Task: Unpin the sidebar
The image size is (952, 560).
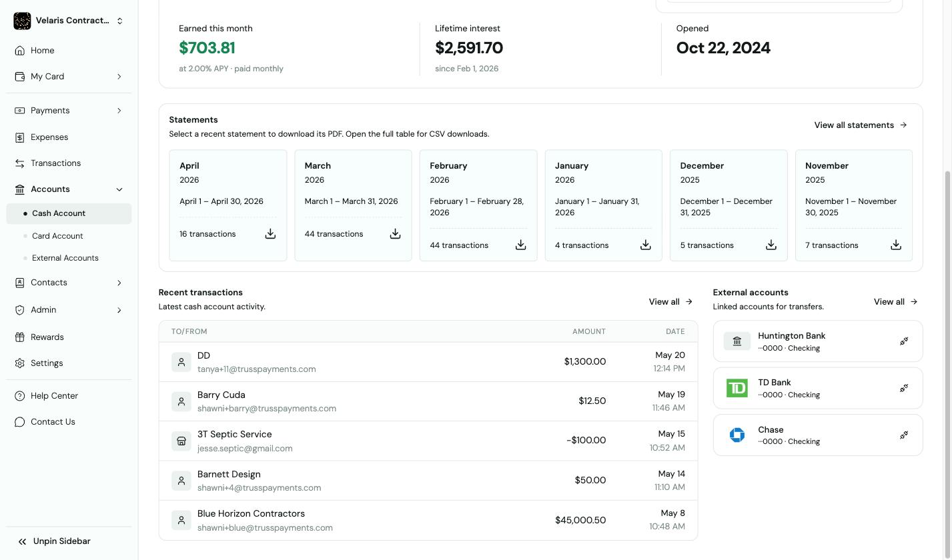Action: point(54,541)
